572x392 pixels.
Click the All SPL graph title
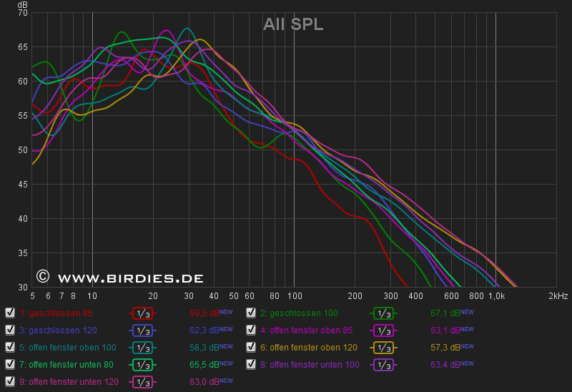pos(293,24)
